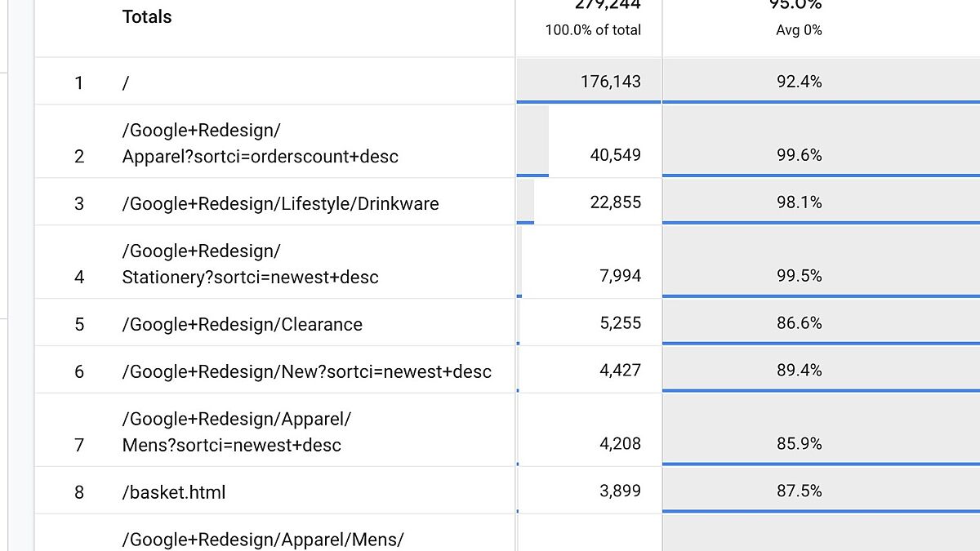This screenshot has width=980, height=551.
Task: Open the "/Google+Redesign/New?sortci=newest+desc" link
Action: click(305, 371)
